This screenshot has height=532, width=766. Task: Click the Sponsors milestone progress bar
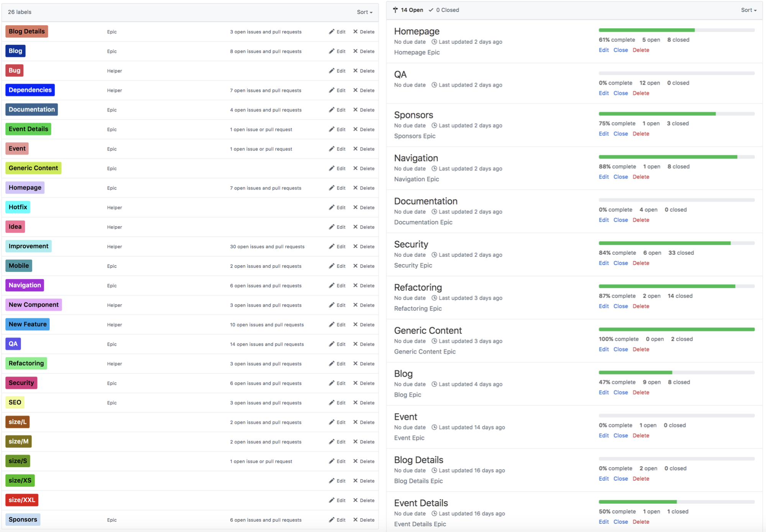coord(676,114)
